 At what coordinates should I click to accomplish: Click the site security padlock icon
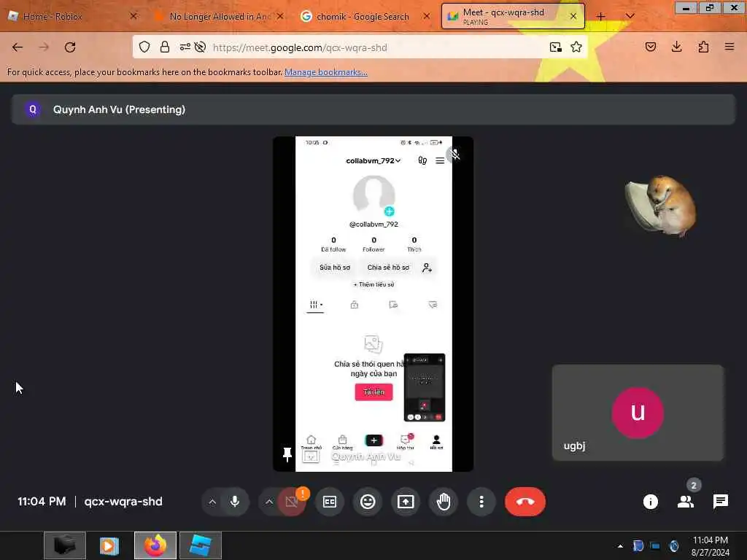[164, 47]
